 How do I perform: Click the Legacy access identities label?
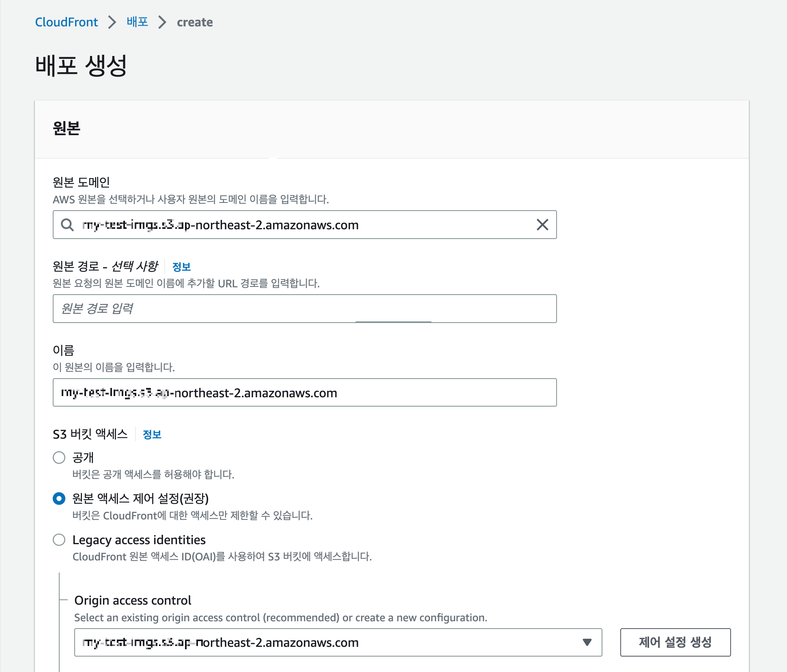pyautogui.click(x=139, y=540)
